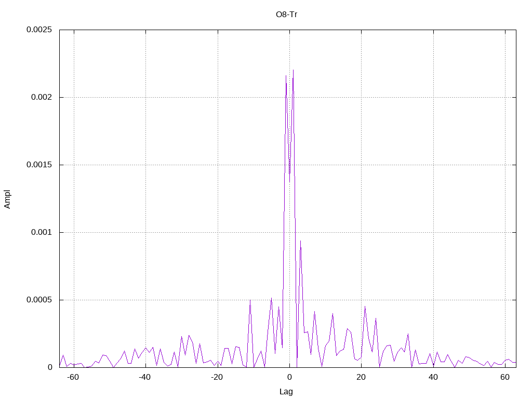
Task: Click the 0.0005 y-axis tick label
Action: pyautogui.click(x=39, y=300)
